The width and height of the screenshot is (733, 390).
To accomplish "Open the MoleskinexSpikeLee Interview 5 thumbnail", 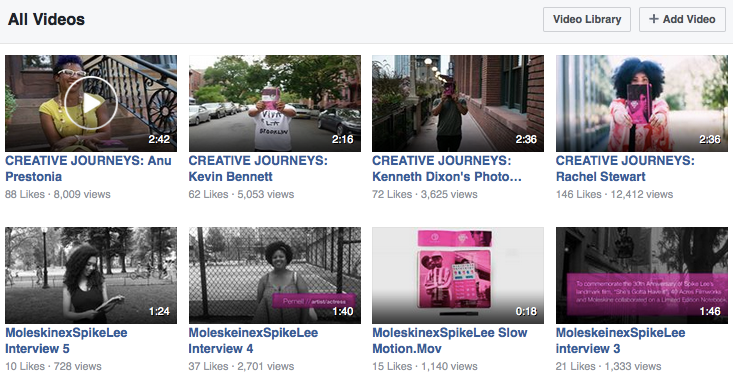I will point(91,275).
